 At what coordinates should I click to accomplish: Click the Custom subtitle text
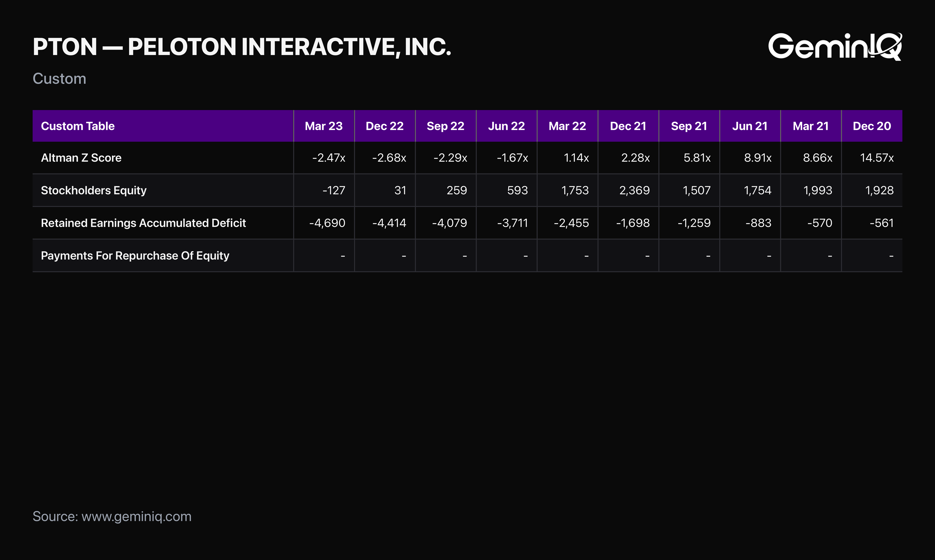59,79
